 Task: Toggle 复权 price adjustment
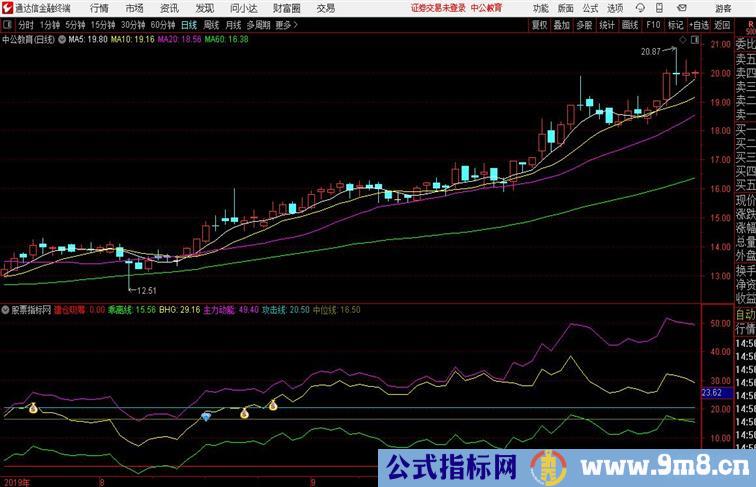point(540,25)
